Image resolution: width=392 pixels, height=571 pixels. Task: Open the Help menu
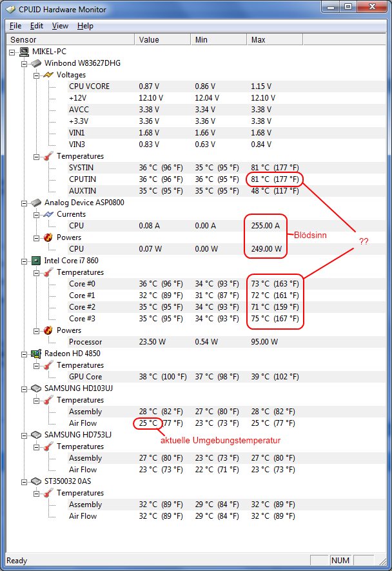85,26
